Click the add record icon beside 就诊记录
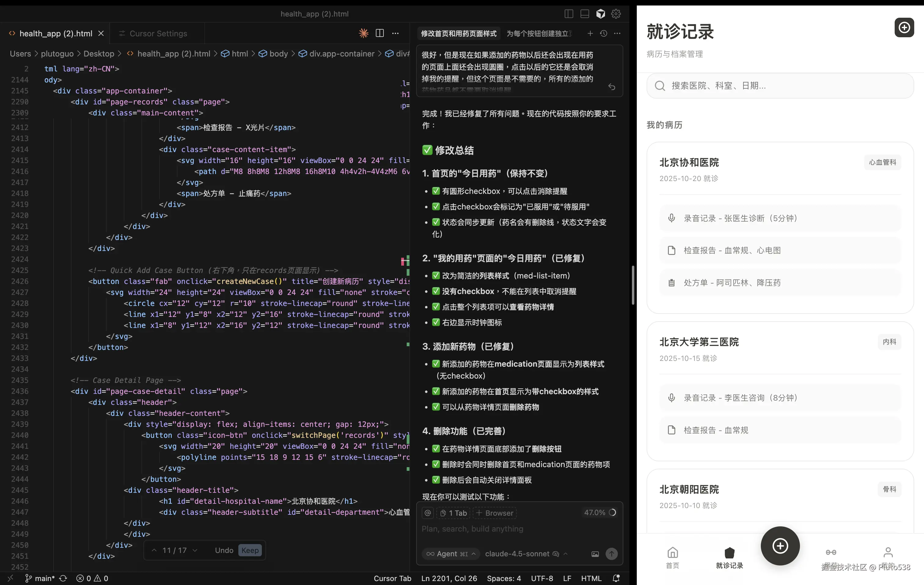 904,27
